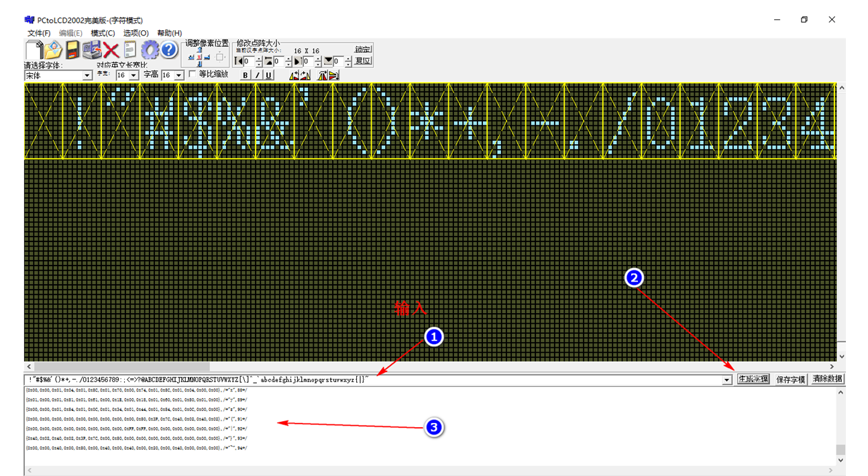
Task: Click the bottom-edge matrix resize icon
Action: [x=328, y=61]
